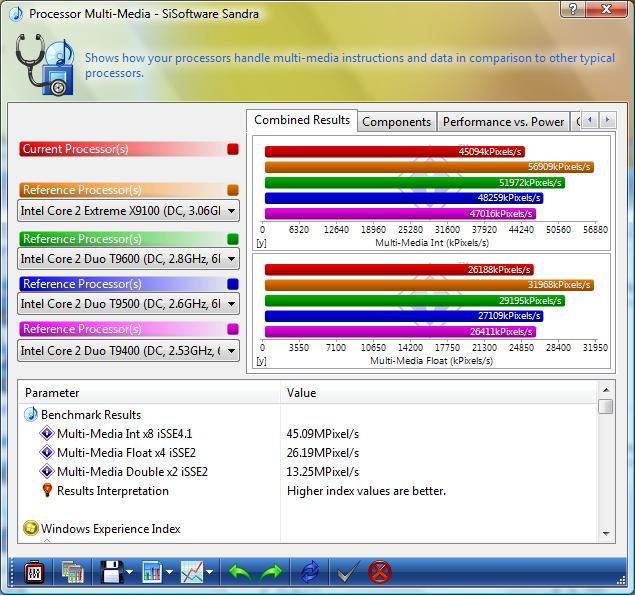The width and height of the screenshot is (635, 596).
Task: Click the magenta 47016kPixels/s bar
Action: (x=400, y=213)
